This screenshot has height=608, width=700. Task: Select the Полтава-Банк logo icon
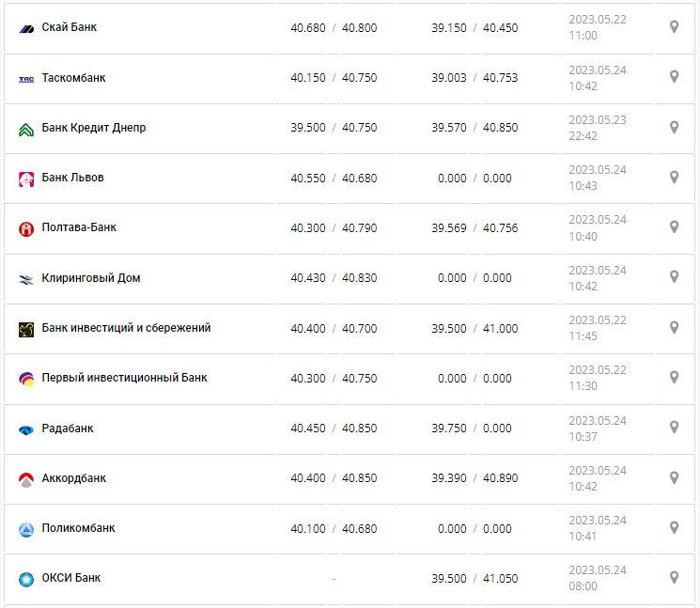pos(26,228)
